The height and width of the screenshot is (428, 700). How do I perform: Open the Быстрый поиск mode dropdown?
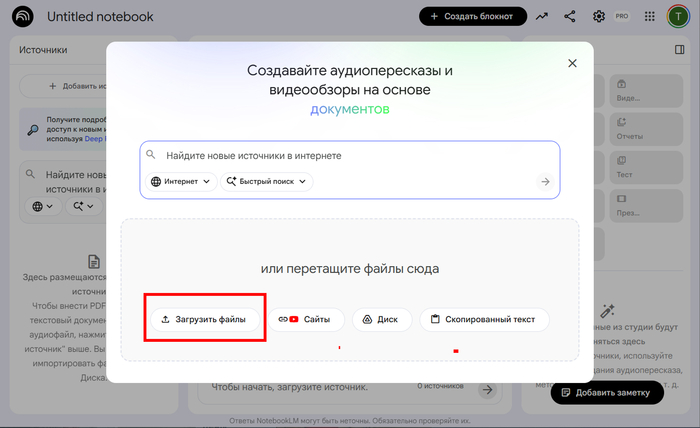(267, 182)
